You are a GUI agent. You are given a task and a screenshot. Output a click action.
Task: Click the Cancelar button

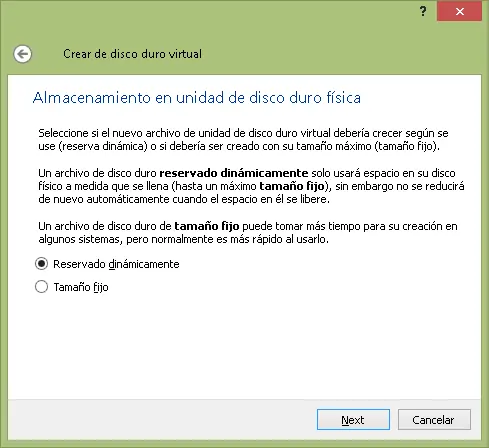434,420
